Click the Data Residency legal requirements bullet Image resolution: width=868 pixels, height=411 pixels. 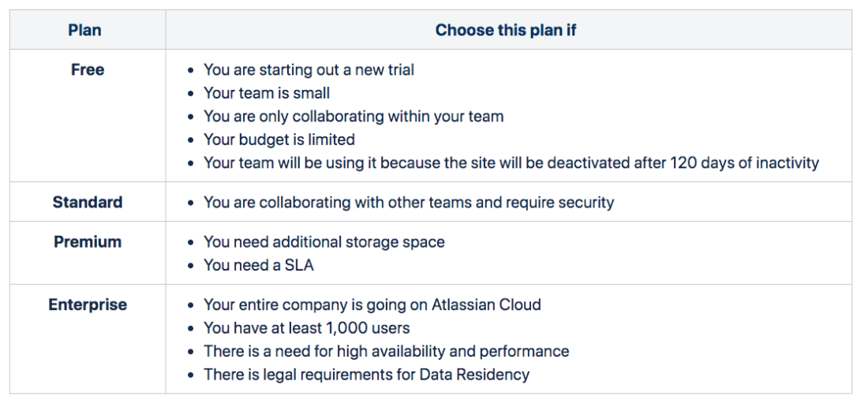click(366, 375)
